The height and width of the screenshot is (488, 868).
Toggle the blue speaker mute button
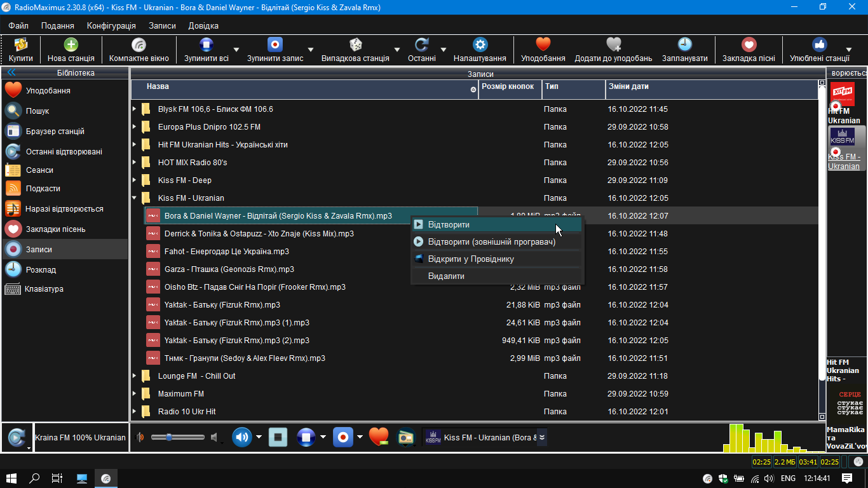click(x=241, y=437)
